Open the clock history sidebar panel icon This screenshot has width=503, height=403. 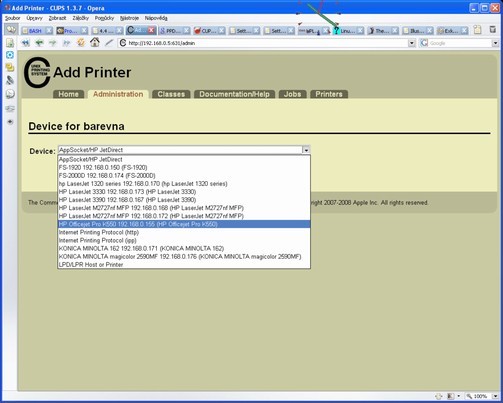(x=10, y=94)
